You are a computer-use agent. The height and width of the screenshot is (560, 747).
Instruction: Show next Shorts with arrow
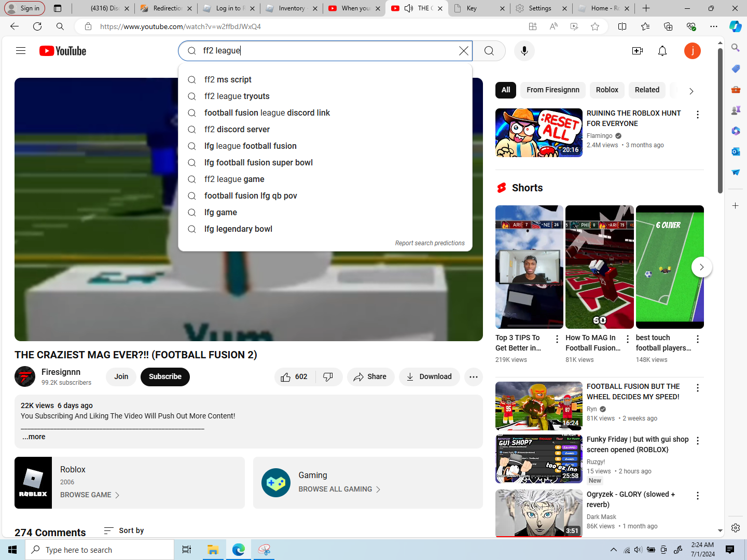pos(701,267)
